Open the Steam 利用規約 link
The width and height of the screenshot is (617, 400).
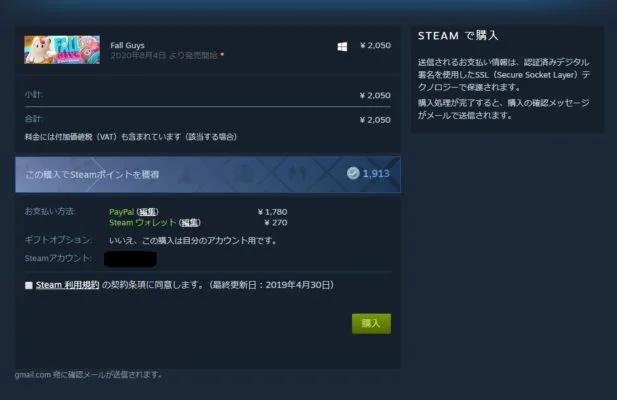(x=67, y=285)
